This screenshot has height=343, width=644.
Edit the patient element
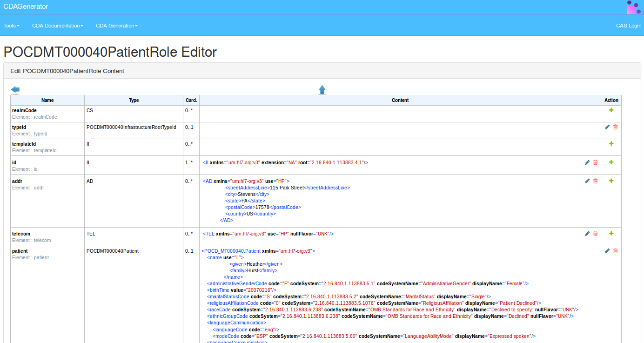(607, 251)
